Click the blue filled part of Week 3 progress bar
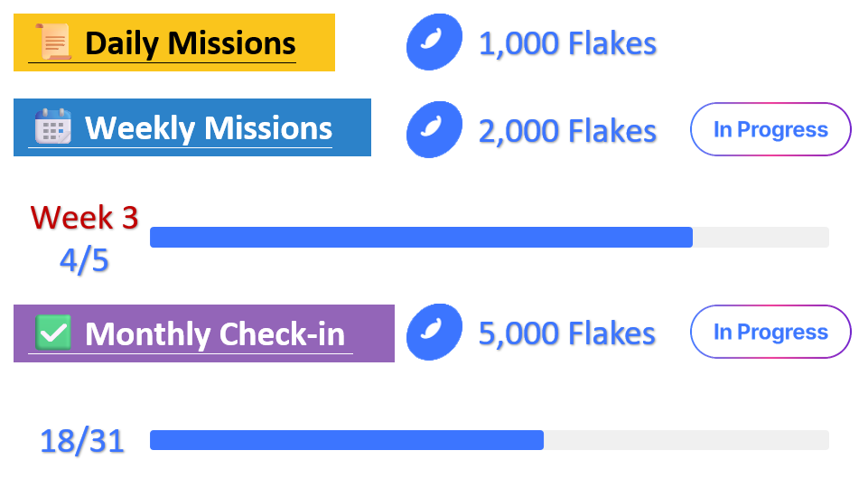Viewport: 868px width, 488px height. (421, 237)
